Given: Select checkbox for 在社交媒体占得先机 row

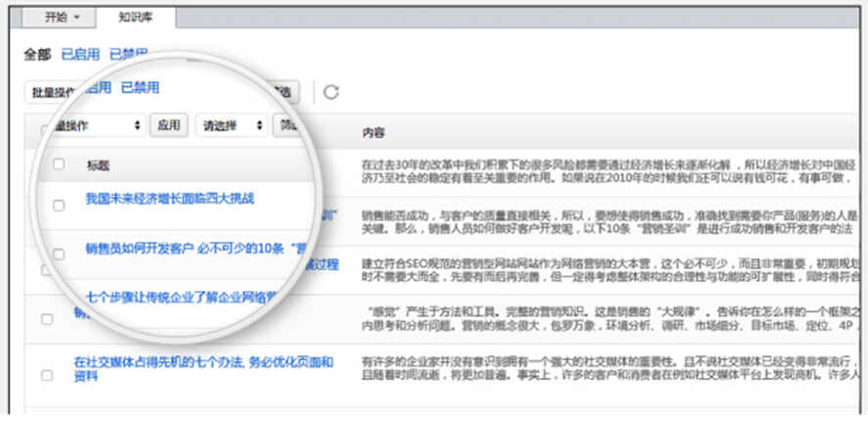Looking at the screenshot, I should point(47,375).
